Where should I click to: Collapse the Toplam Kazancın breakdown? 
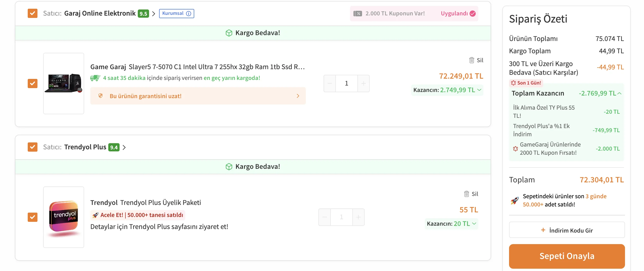click(619, 93)
